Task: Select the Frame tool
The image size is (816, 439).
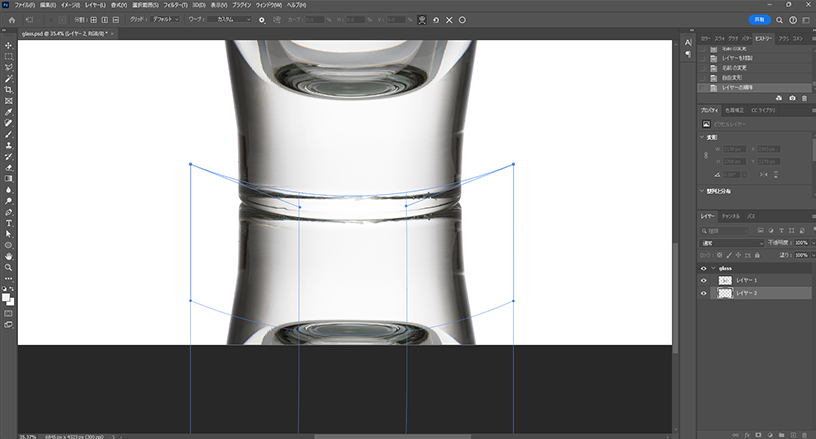Action: click(8, 101)
